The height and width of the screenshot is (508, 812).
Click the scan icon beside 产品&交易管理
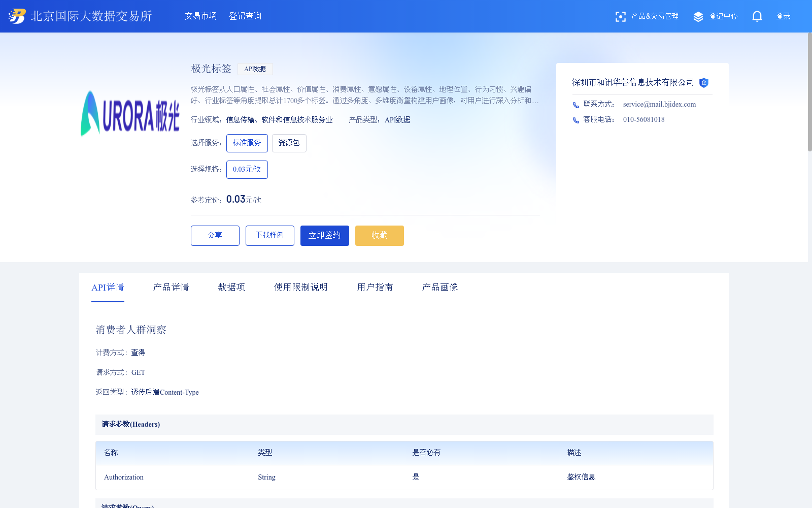point(620,16)
